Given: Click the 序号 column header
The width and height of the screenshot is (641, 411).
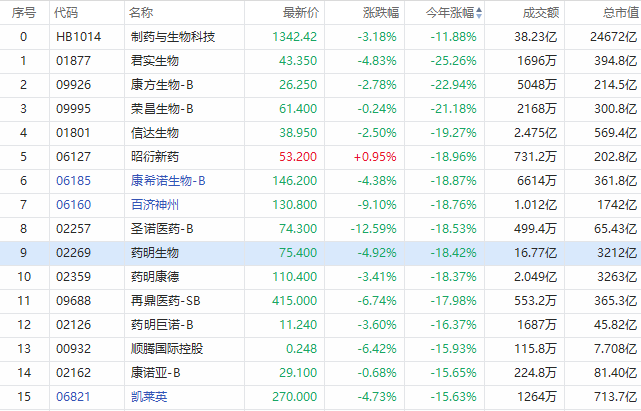Looking at the screenshot, I should [x=24, y=13].
